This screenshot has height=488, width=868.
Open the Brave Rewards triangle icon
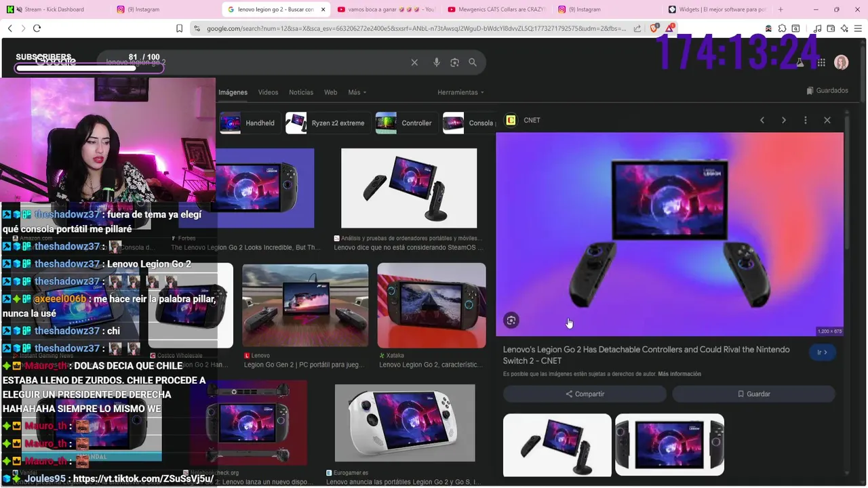pyautogui.click(x=670, y=28)
